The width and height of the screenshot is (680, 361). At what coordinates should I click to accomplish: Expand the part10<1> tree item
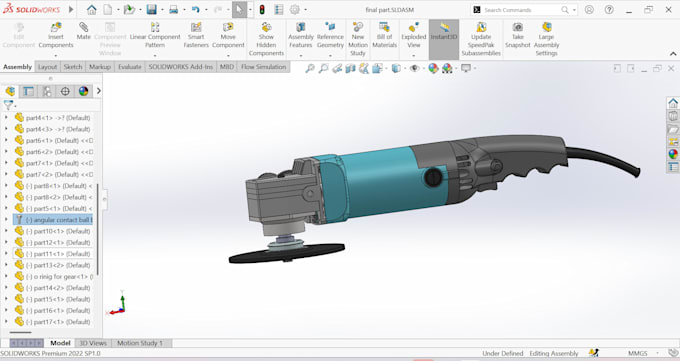pyautogui.click(x=6, y=231)
